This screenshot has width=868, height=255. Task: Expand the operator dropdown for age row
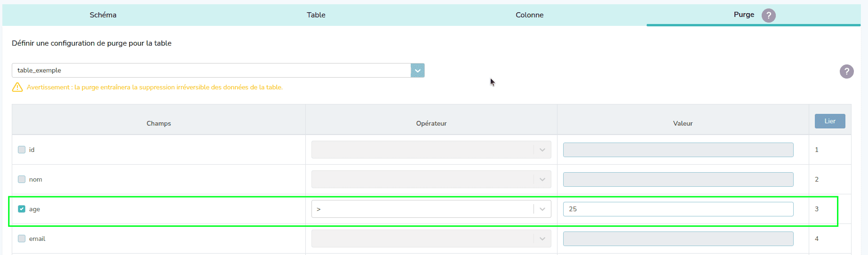542,209
